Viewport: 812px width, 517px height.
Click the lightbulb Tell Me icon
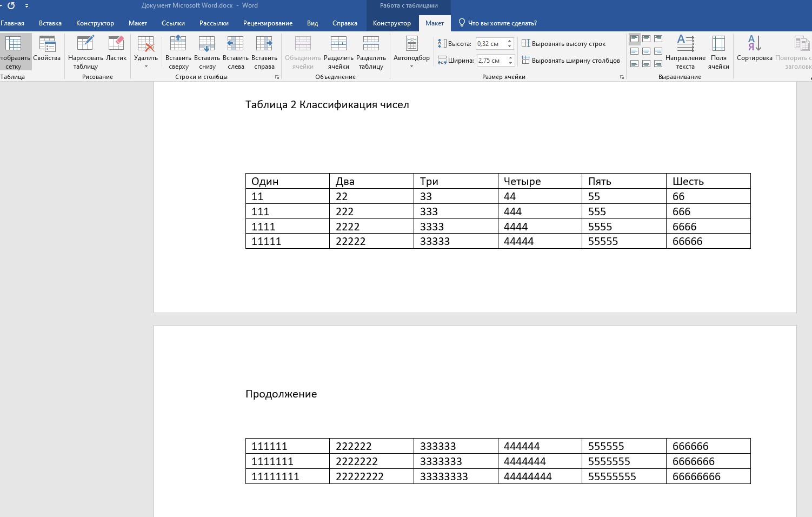[462, 23]
